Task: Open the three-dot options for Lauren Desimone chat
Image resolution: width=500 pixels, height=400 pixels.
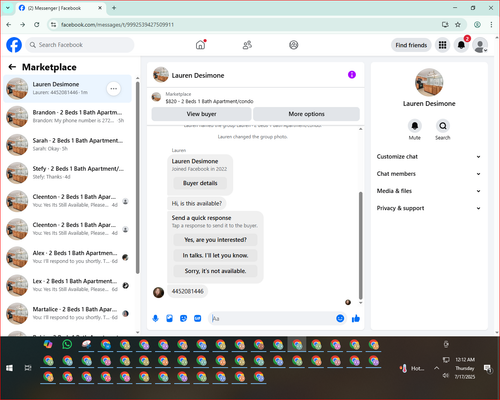Action: coord(114,89)
